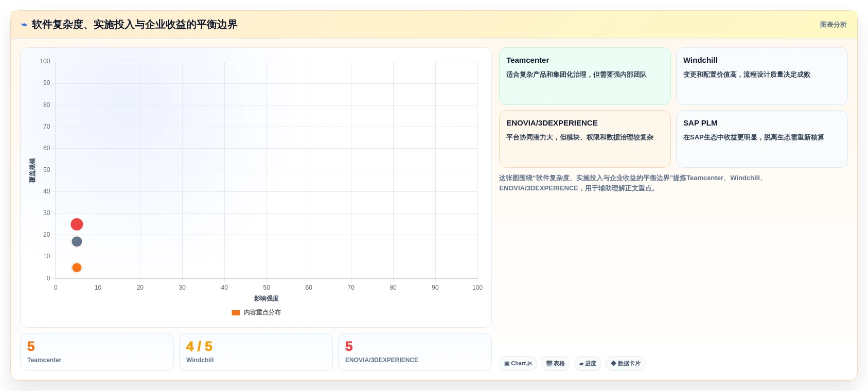
Task: Open the Teamcenter card
Action: (585, 76)
